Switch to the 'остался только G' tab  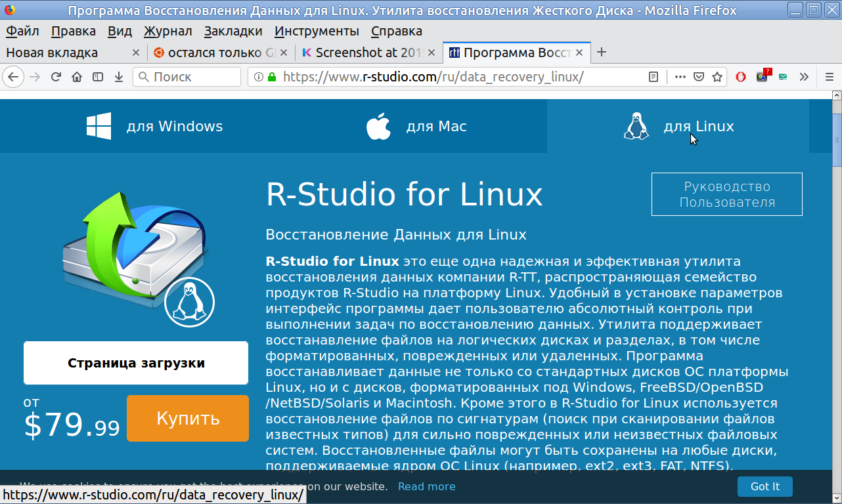point(221,52)
